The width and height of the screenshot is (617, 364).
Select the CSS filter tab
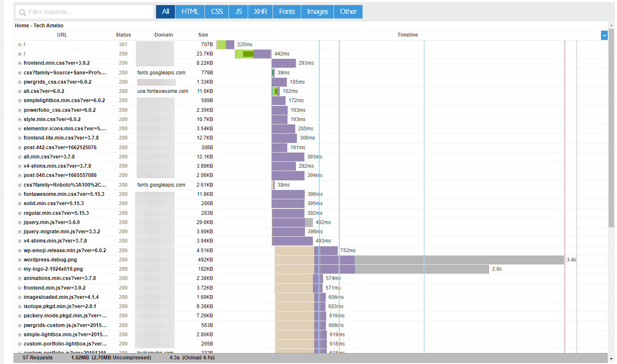217,12
